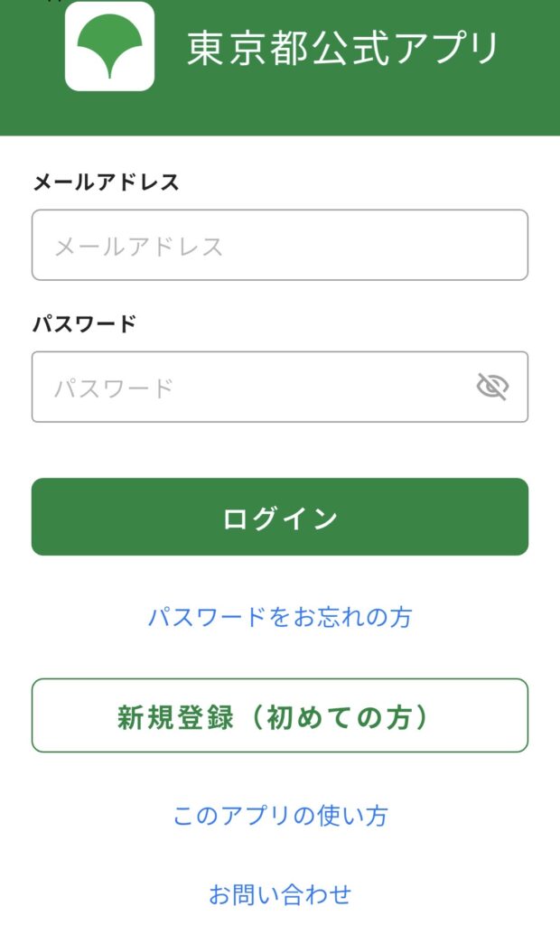Sign in using the ログイン button

280,517
